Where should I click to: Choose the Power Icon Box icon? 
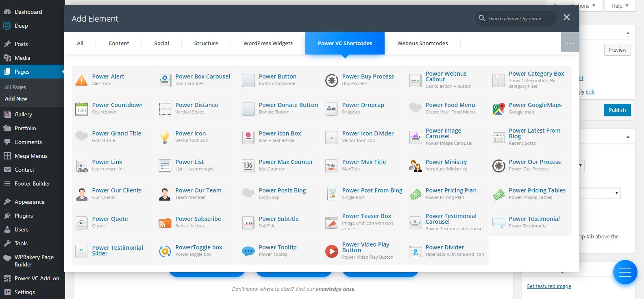(248, 137)
